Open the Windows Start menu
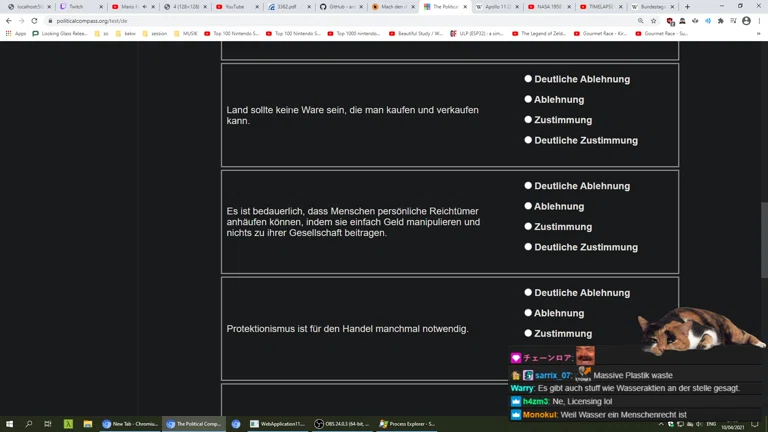768x432 pixels. click(9, 424)
